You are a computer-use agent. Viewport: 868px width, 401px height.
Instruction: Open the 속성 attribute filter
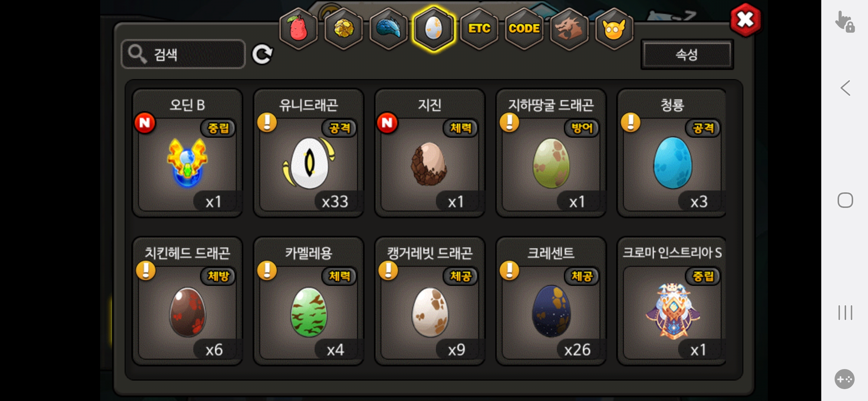click(x=687, y=55)
